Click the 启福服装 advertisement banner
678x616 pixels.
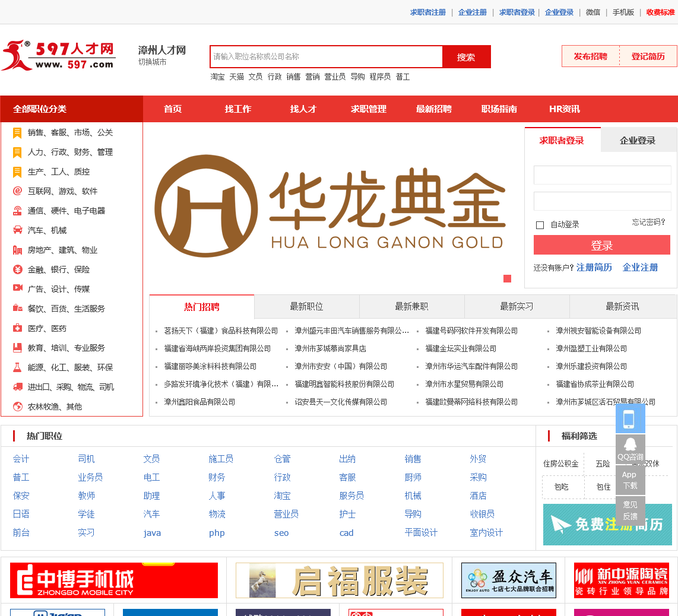point(340,580)
